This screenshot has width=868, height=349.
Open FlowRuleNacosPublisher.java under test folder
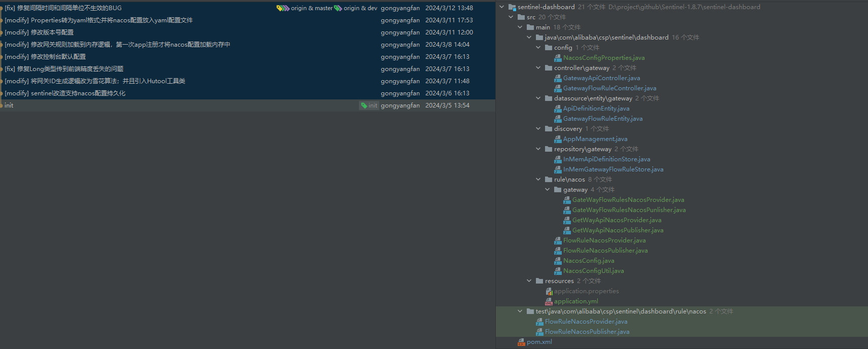[x=587, y=332]
